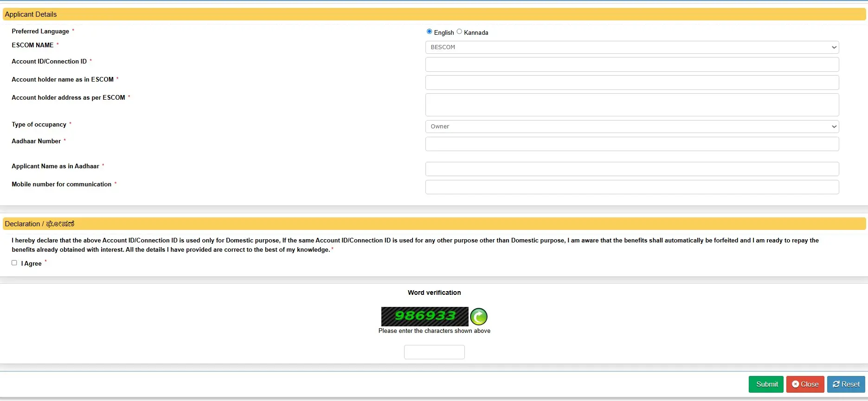
Task: Focus the Mobile number for communication field
Action: (632, 187)
